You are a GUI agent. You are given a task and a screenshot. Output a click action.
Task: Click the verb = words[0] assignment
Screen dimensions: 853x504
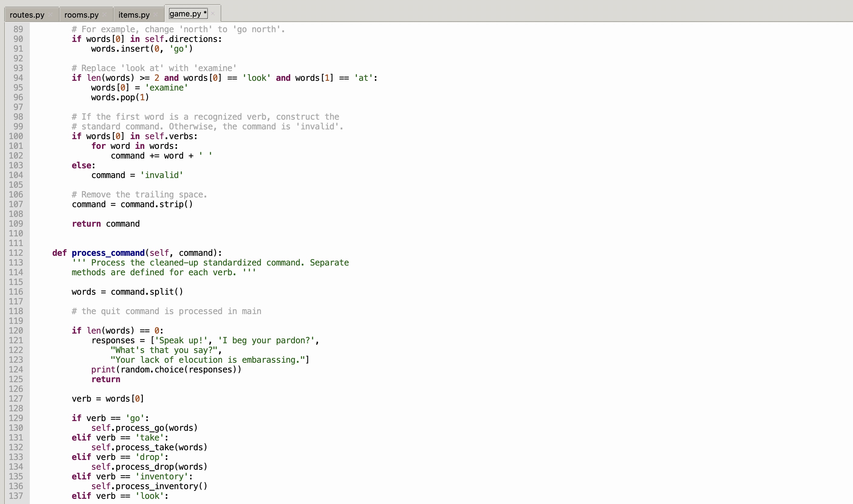pyautogui.click(x=107, y=399)
